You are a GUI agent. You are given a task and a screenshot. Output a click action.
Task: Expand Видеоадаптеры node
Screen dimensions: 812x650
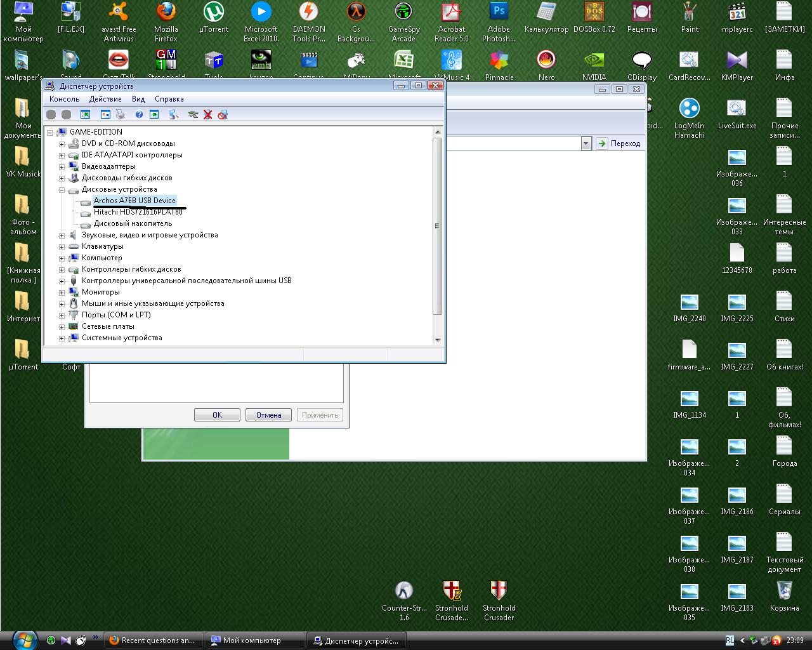pos(62,166)
